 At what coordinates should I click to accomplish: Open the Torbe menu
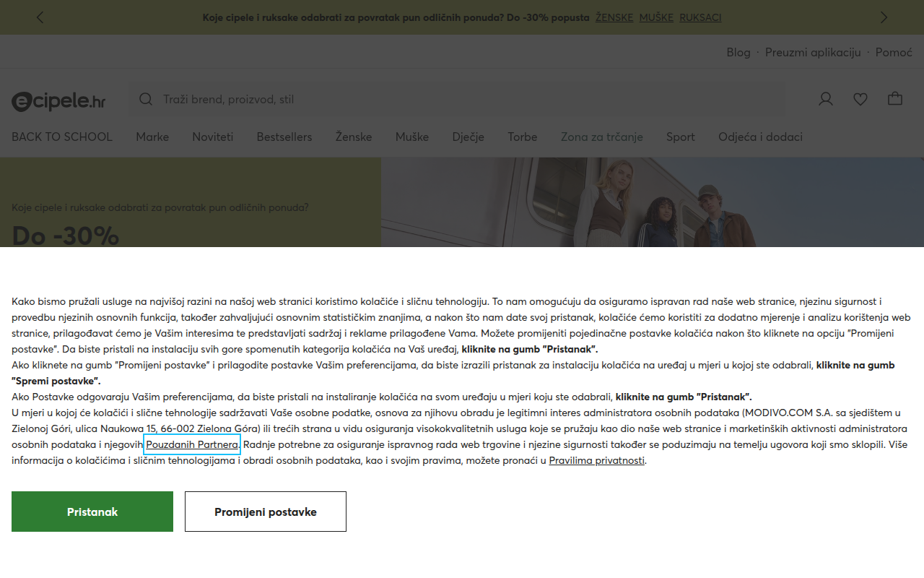tap(523, 137)
